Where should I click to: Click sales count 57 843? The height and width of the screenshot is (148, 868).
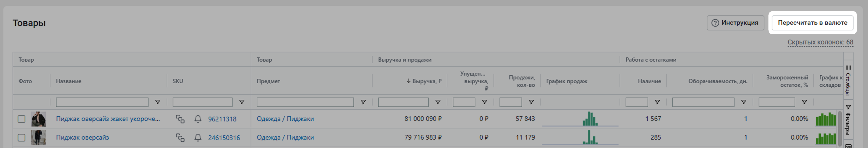tap(525, 119)
